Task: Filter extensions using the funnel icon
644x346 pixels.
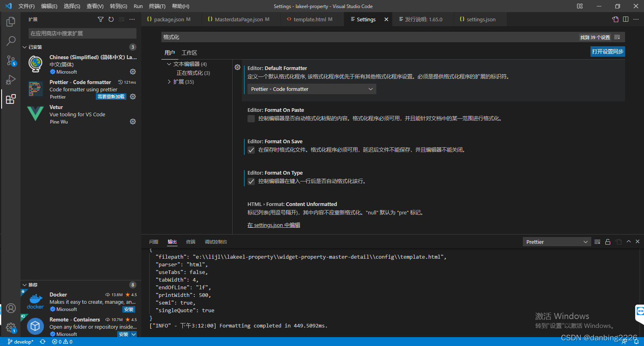Action: pos(101,19)
